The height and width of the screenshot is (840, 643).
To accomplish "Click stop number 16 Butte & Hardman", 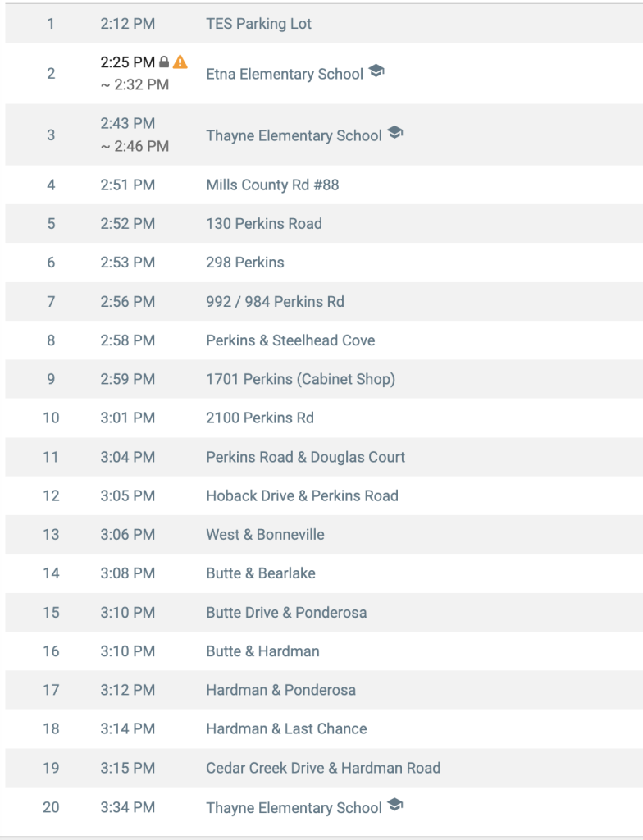I will click(51, 651).
